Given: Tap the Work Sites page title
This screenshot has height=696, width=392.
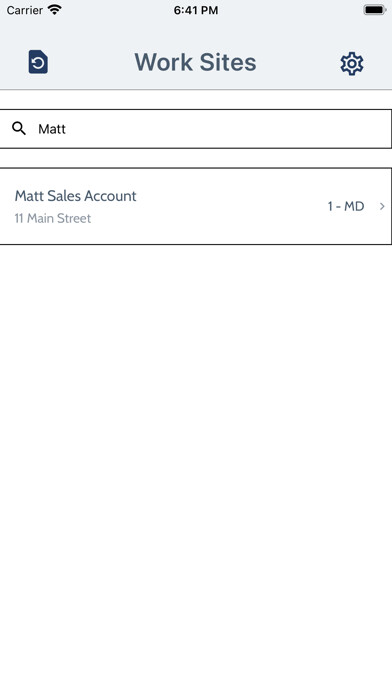Looking at the screenshot, I should [x=195, y=62].
